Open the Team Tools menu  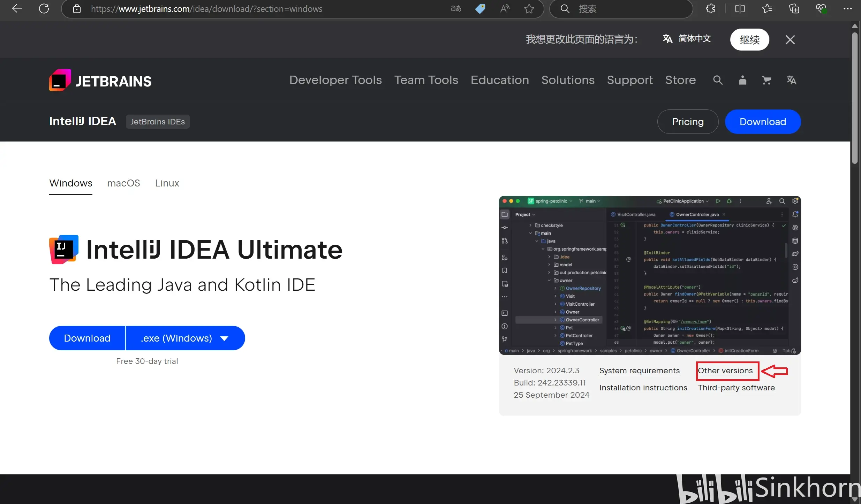(426, 80)
